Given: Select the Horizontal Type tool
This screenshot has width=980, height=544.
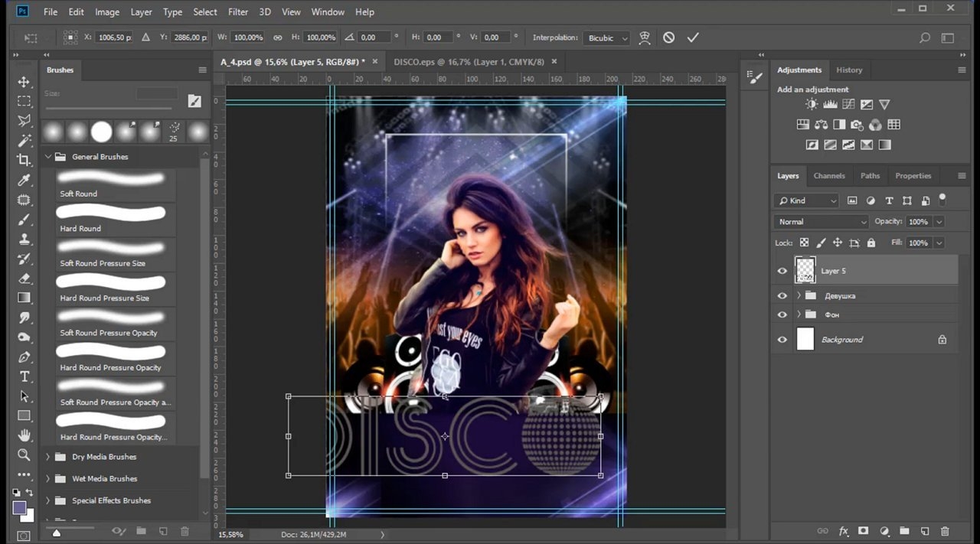Looking at the screenshot, I should pos(24,376).
